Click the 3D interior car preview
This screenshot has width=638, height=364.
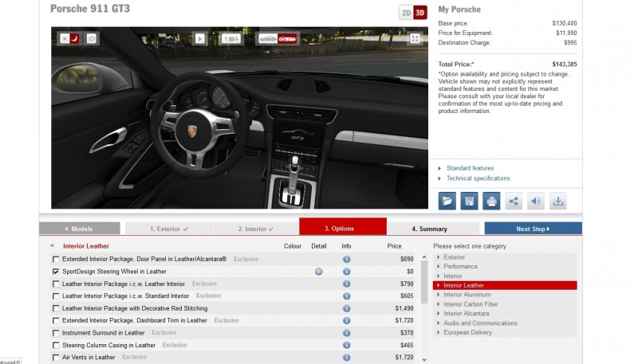coord(239,118)
